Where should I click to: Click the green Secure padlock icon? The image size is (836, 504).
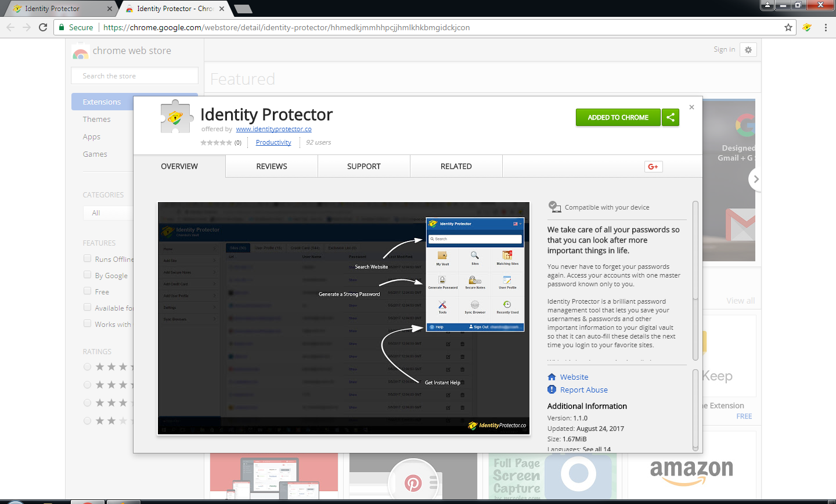tap(62, 27)
